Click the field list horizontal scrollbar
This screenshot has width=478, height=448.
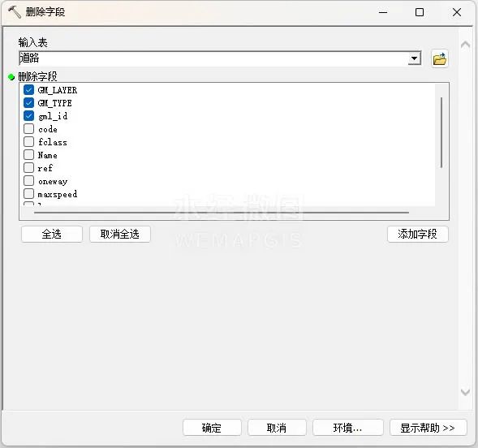point(222,213)
